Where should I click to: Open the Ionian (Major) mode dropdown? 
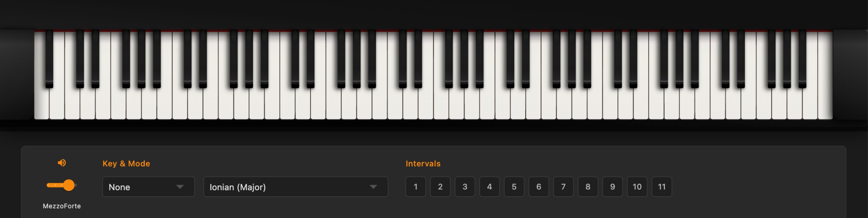296,187
